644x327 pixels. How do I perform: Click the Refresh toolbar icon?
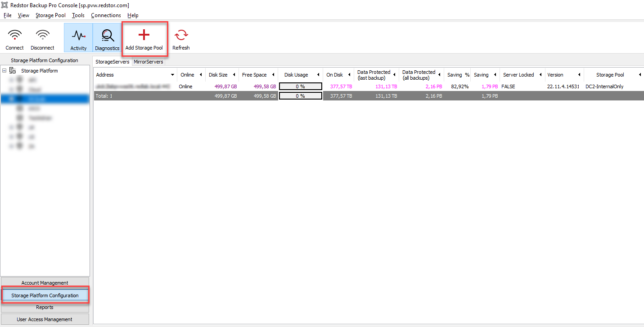point(181,35)
